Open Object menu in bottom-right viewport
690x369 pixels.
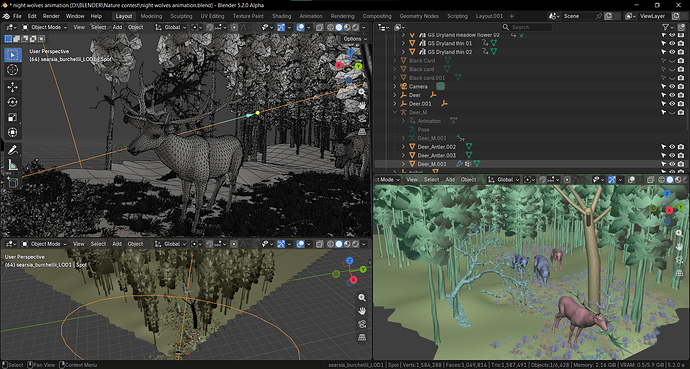tap(468, 179)
